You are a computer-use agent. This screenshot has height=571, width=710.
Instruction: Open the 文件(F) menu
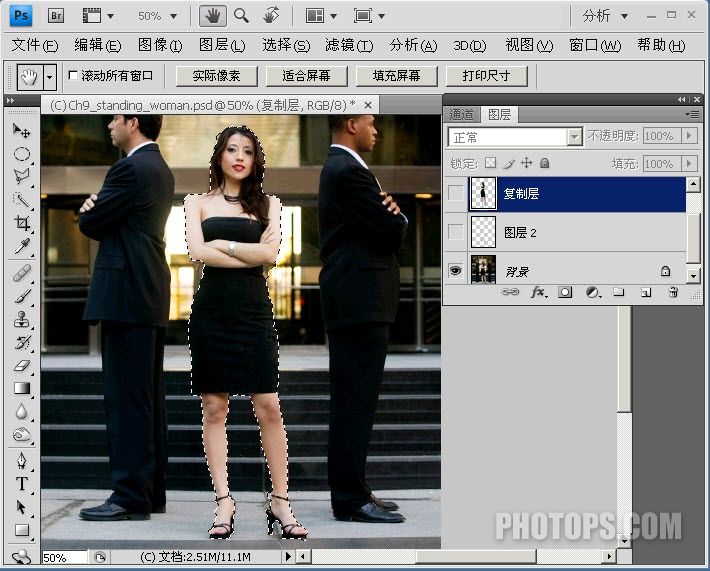[35, 45]
